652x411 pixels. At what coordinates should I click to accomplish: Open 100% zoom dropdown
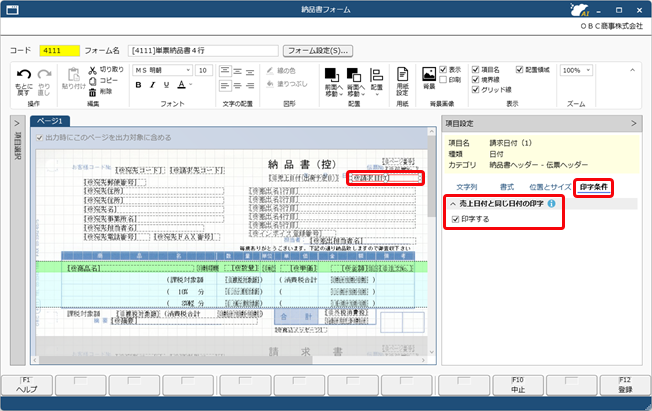coord(588,70)
